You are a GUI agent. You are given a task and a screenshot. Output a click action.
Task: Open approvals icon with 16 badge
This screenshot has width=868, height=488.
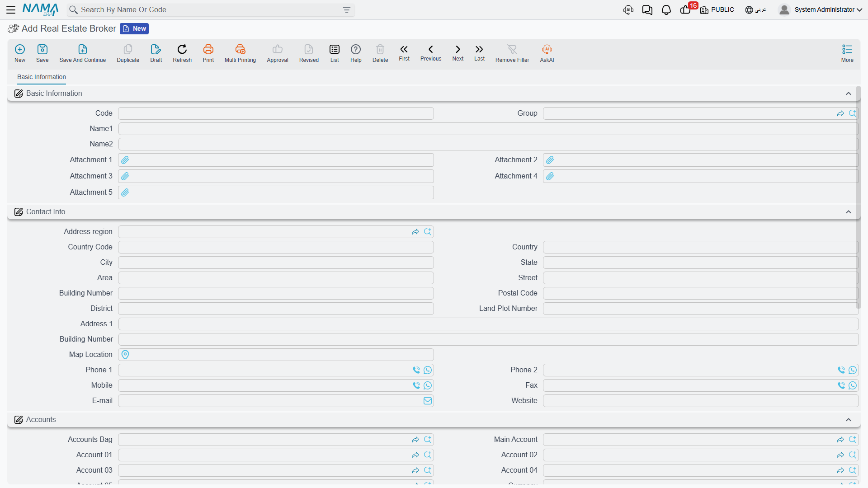pos(686,9)
